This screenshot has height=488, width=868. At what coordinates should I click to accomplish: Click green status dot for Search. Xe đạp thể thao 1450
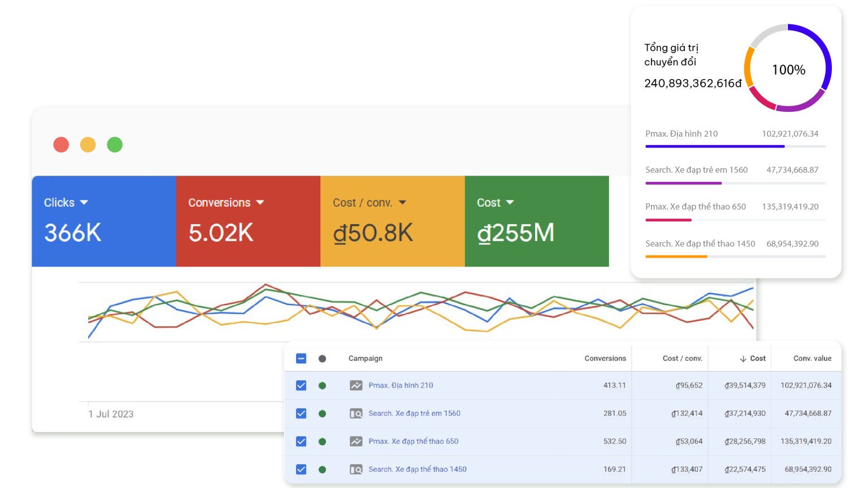tap(322, 469)
